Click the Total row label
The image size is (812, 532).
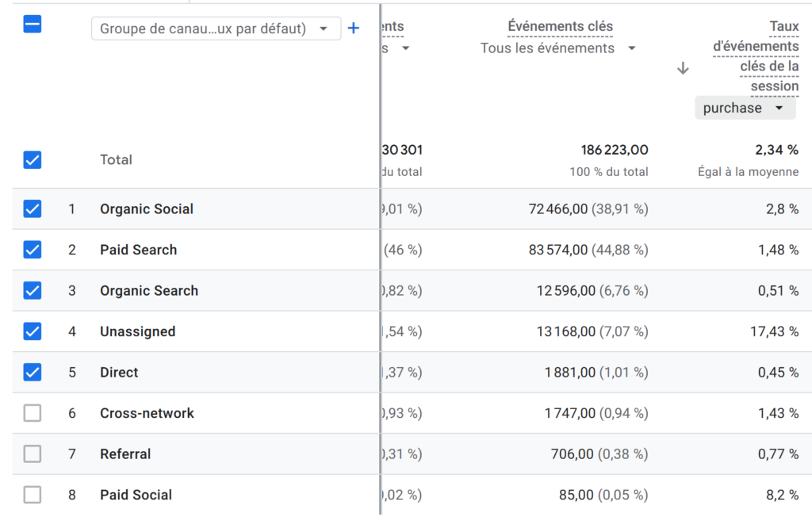[116, 159]
